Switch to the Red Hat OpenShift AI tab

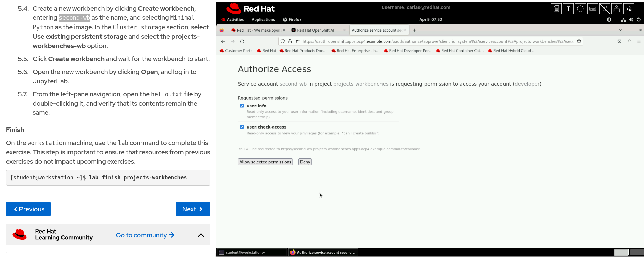coord(318,30)
